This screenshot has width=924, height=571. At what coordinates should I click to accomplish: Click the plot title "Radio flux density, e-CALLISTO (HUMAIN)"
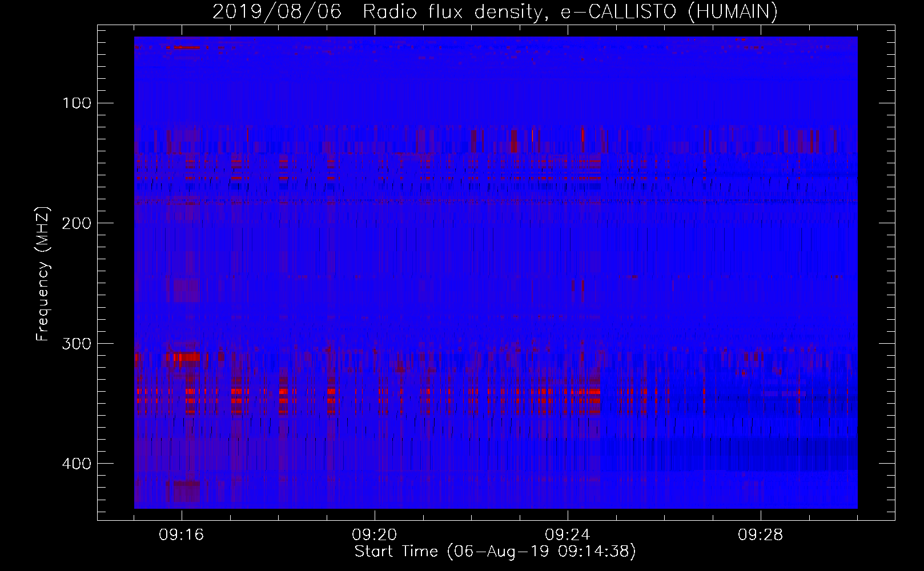click(570, 12)
